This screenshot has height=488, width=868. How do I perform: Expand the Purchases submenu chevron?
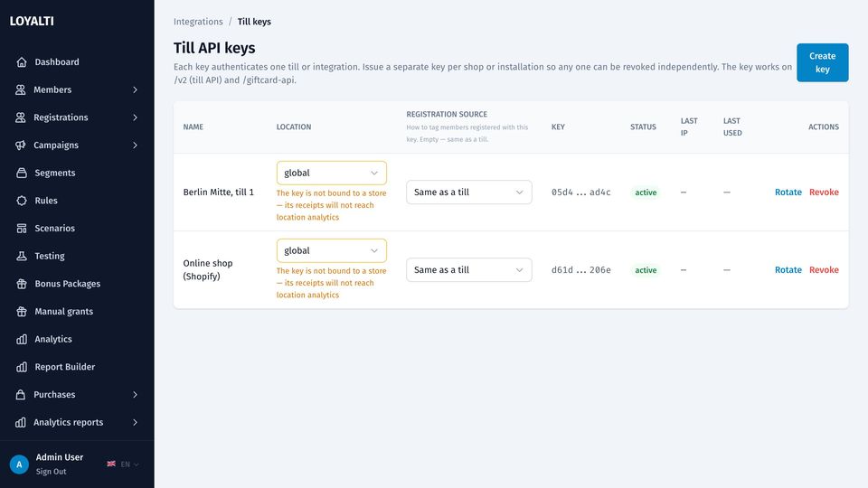click(x=135, y=395)
